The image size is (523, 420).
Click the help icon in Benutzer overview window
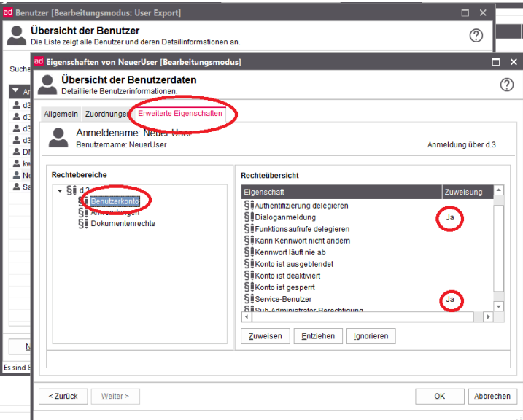(x=477, y=36)
